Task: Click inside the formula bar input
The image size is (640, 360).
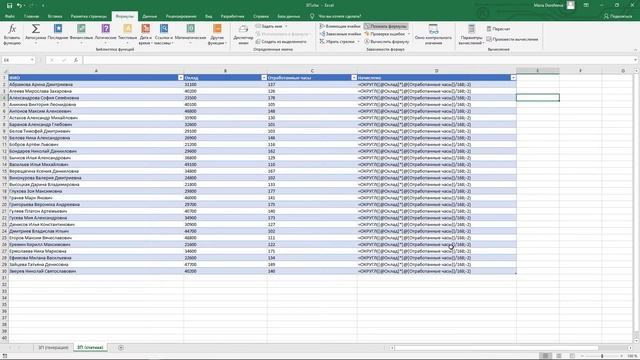Action: [358, 60]
